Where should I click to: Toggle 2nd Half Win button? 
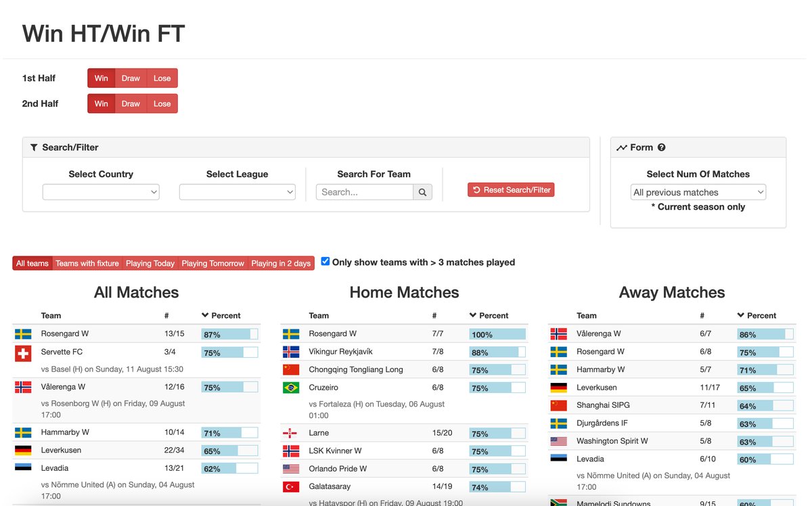point(101,103)
